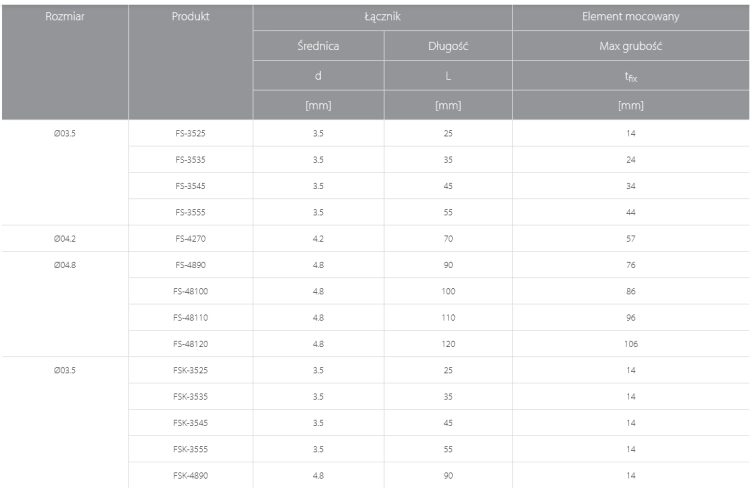
Task: Click the Element mocowany header
Action: [x=630, y=17]
